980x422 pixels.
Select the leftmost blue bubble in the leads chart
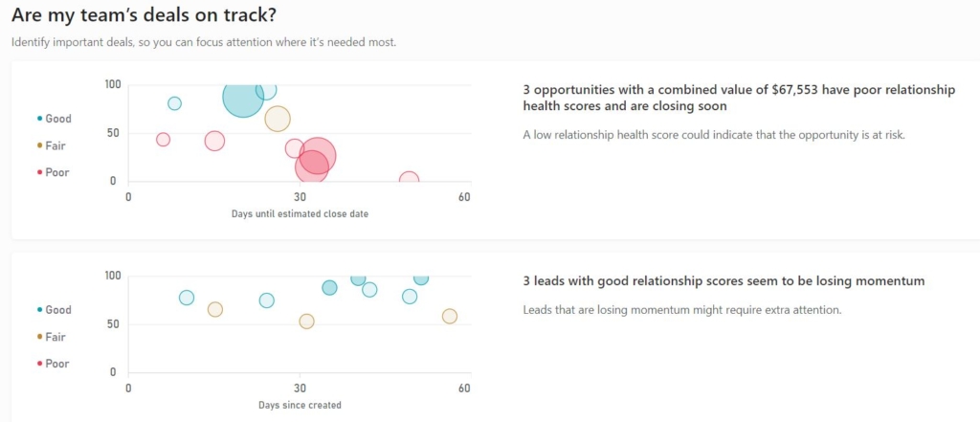(187, 298)
